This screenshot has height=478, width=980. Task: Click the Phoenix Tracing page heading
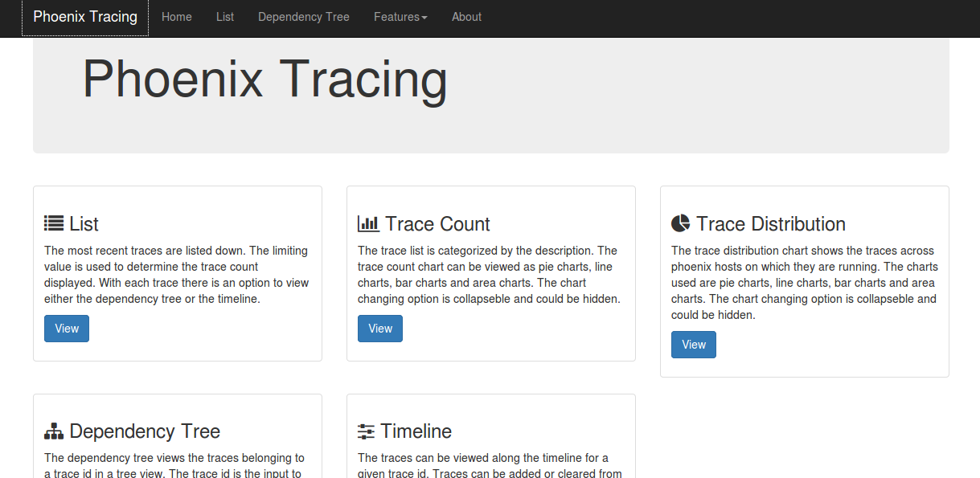click(x=265, y=79)
